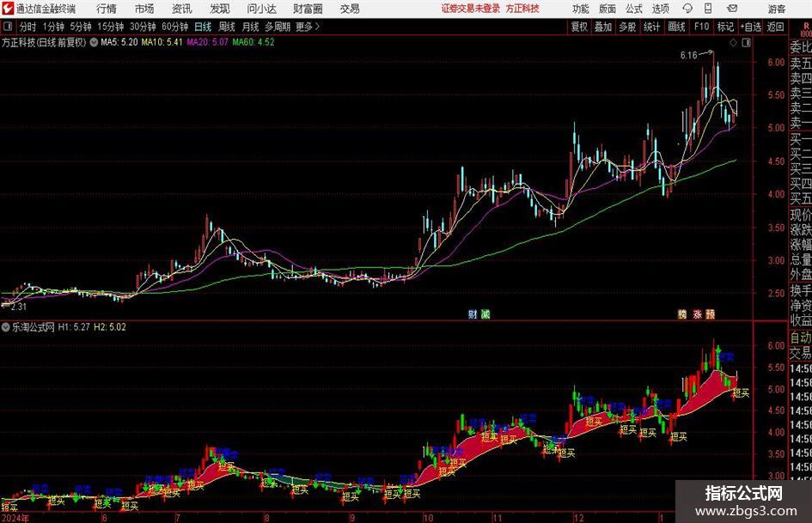
Task: Click the F10 company info button
Action: 702,27
